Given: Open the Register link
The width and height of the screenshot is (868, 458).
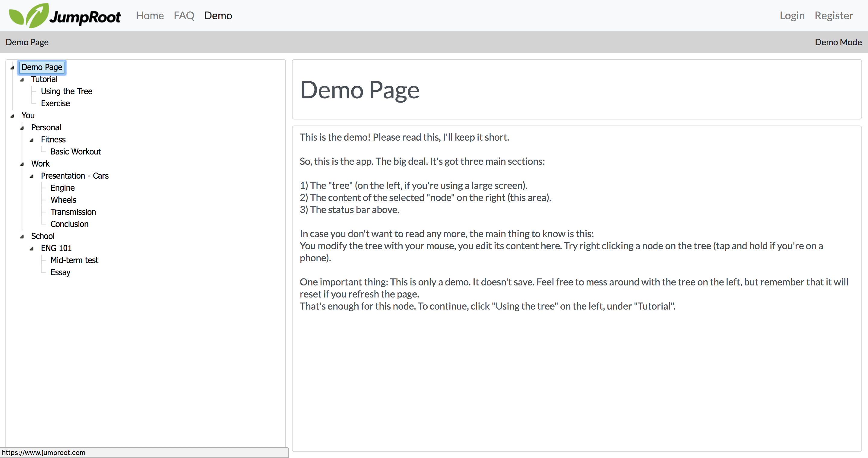Looking at the screenshot, I should pyautogui.click(x=834, y=15).
